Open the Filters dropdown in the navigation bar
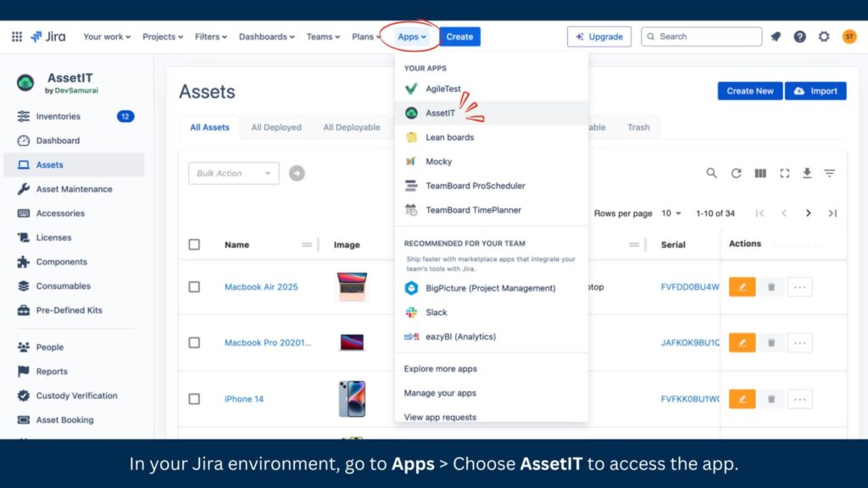 pyautogui.click(x=209, y=36)
